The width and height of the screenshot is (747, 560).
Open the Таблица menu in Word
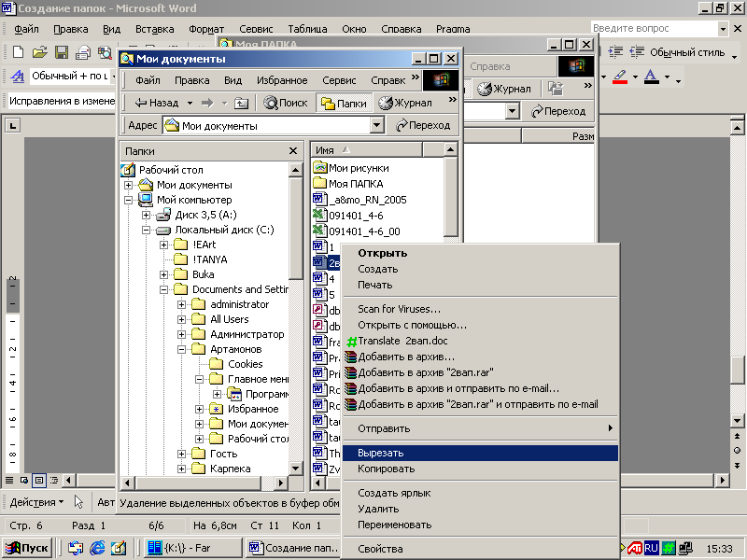pyautogui.click(x=307, y=29)
